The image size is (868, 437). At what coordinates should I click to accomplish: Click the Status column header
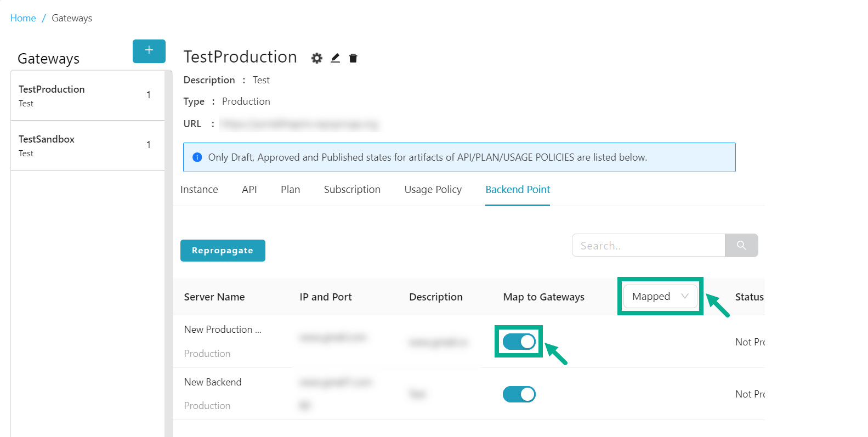750,297
